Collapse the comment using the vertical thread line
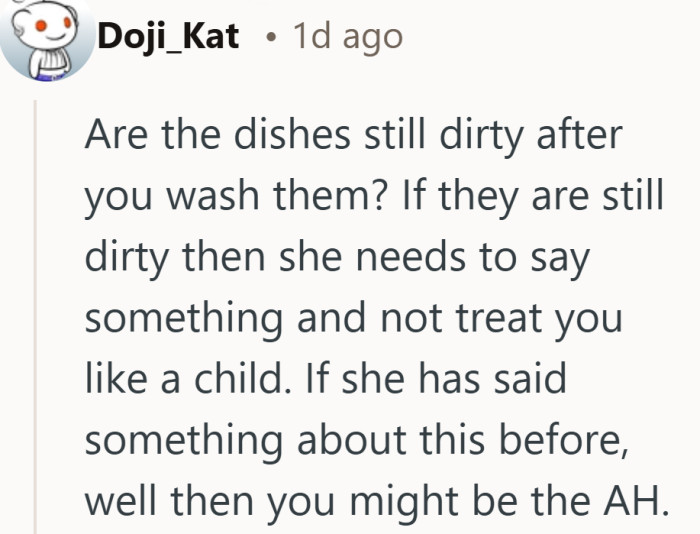This screenshot has height=534, width=700. [x=35, y=317]
